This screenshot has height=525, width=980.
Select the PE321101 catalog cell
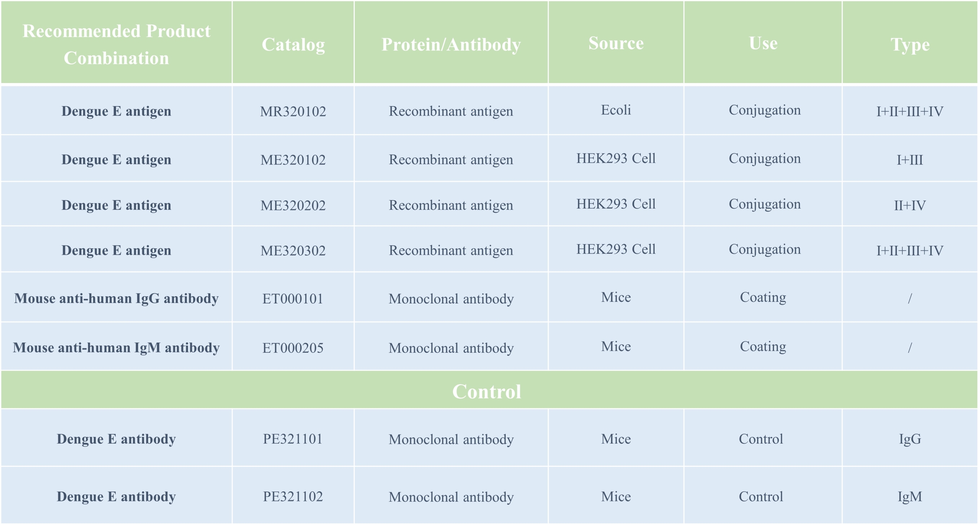(x=293, y=439)
